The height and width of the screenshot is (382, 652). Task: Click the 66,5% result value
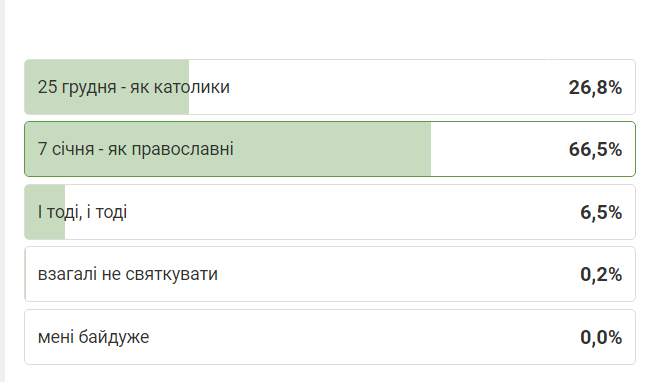pyautogui.click(x=595, y=150)
